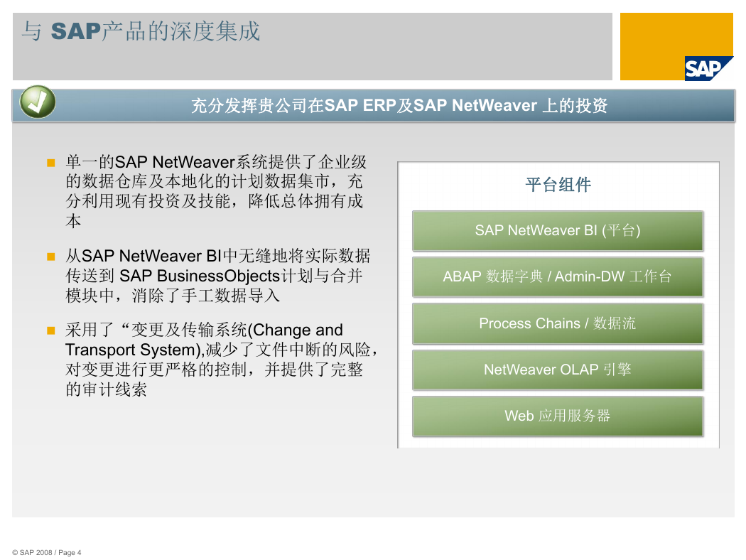Select the SAP NetWeaver BI (平台) box

[558, 231]
